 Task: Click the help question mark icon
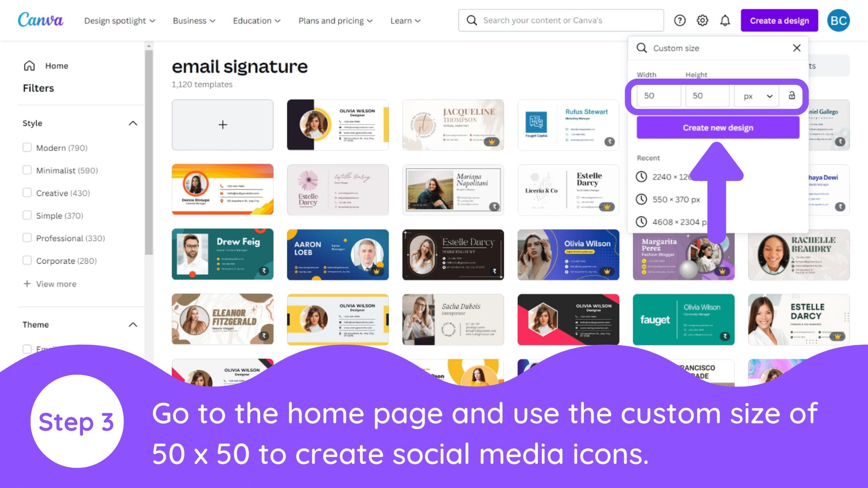click(x=680, y=20)
